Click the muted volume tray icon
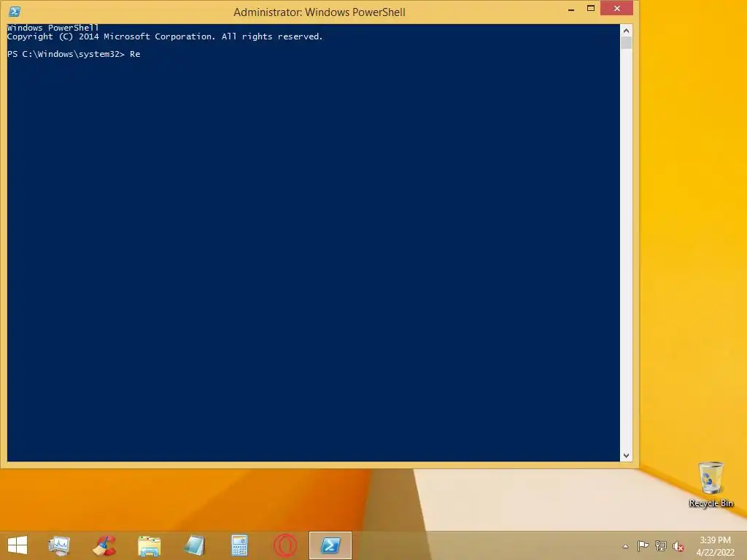This screenshot has height=560, width=747. point(678,546)
